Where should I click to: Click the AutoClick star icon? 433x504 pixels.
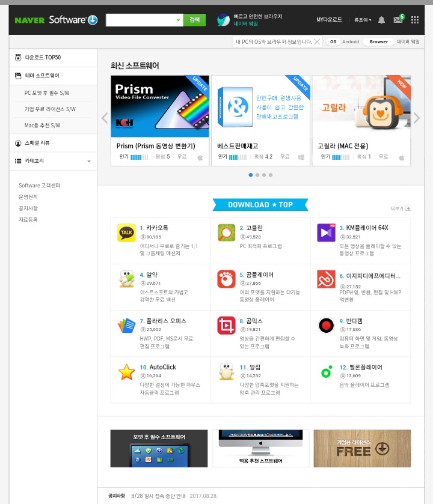(126, 372)
